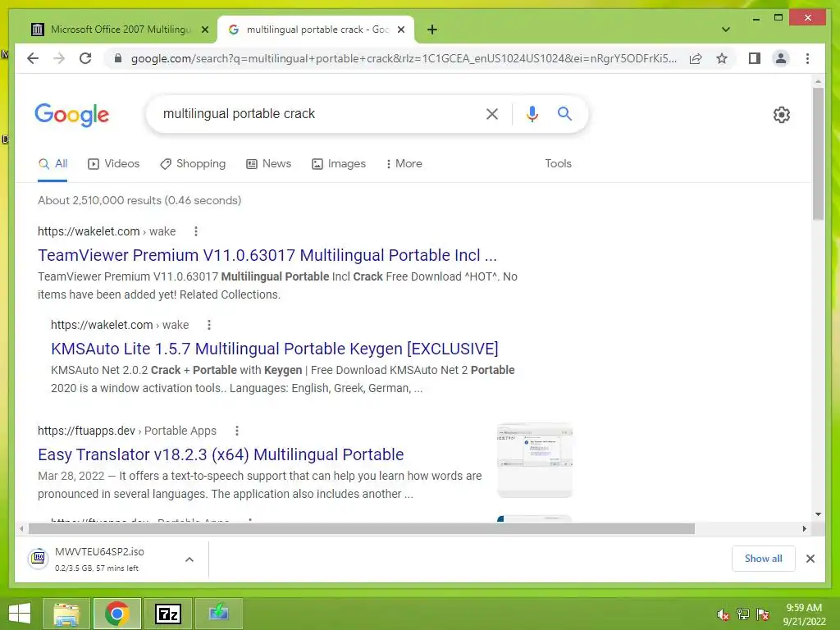The width and height of the screenshot is (840, 630).
Task: Switch to Videos results
Action: 113,164
